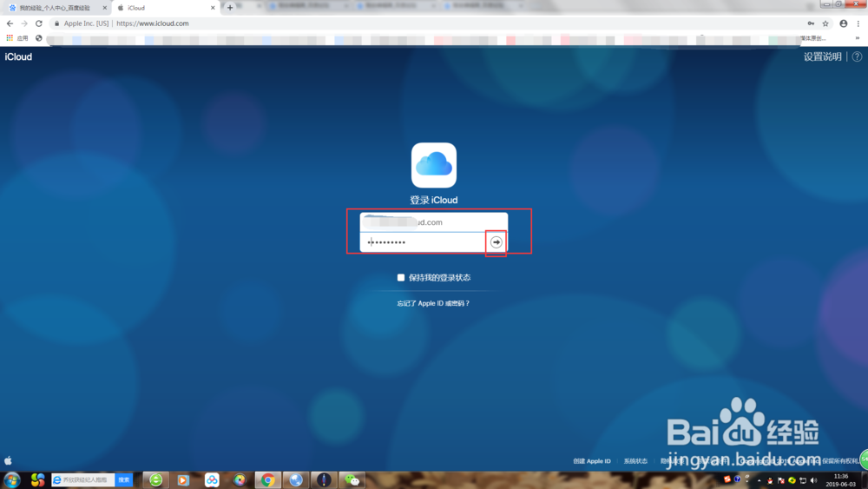Open WeChat from the taskbar

[352, 479]
